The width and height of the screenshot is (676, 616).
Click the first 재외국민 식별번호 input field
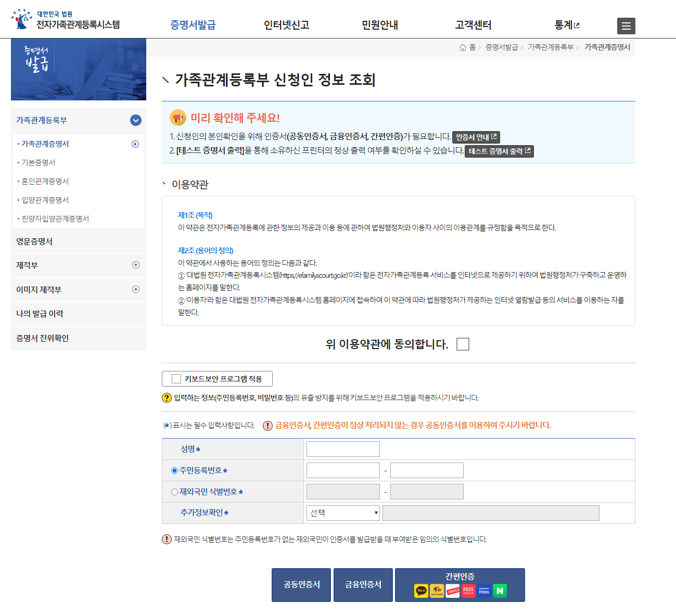pyautogui.click(x=343, y=492)
